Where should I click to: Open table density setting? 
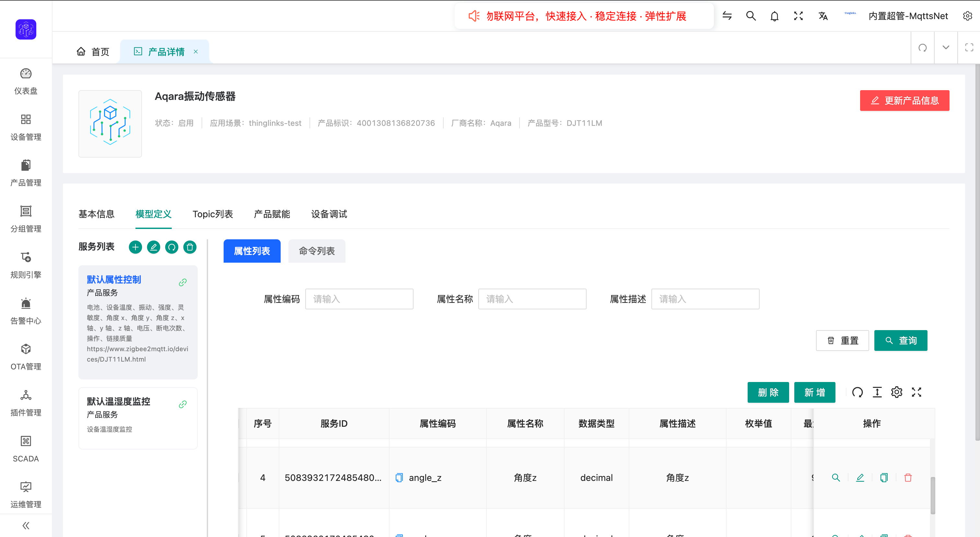877,392
